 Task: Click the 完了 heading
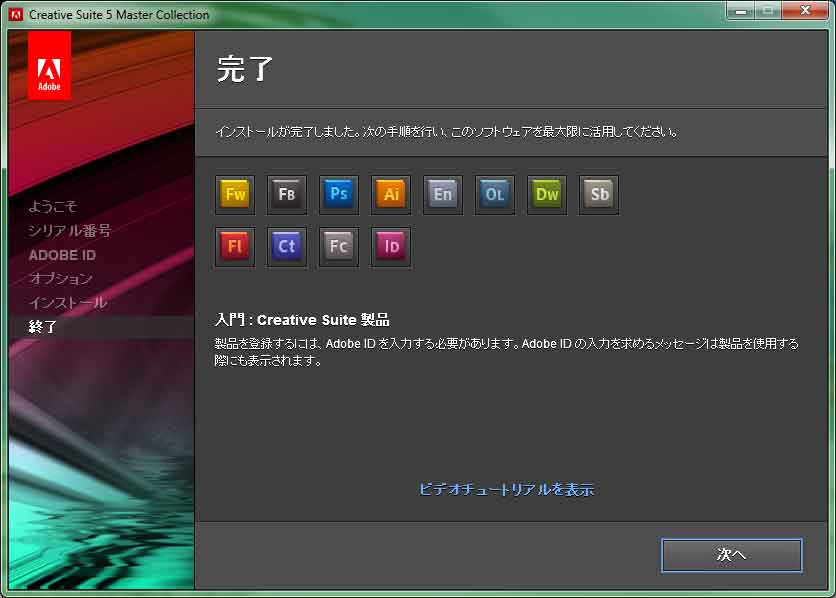tap(245, 69)
